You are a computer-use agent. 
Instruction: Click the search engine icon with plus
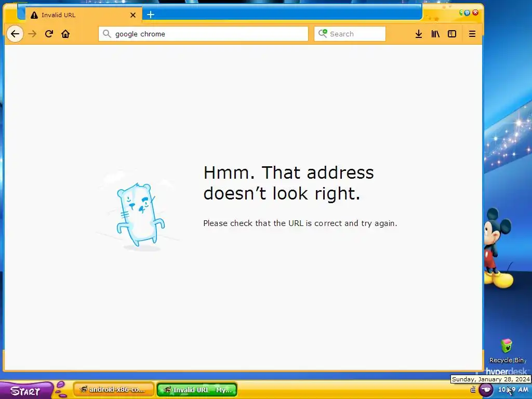[323, 33]
